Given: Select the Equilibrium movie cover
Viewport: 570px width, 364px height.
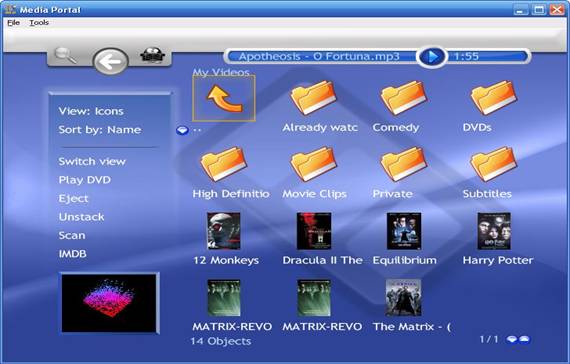Looking at the screenshot, I should pos(404,231).
